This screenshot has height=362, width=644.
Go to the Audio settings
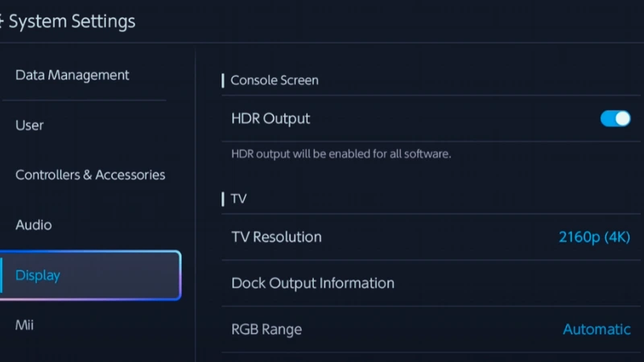coord(34,225)
